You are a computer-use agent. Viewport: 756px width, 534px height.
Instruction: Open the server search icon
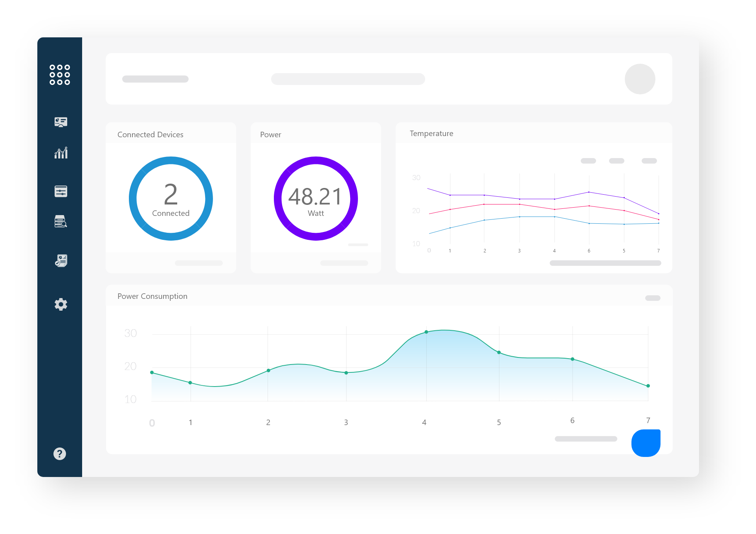(x=61, y=221)
